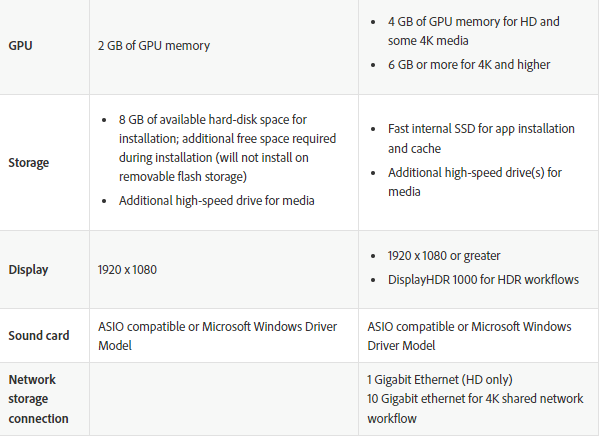Click '1920 x 1080 or greater' bullet
The image size is (599, 436).
444,256
